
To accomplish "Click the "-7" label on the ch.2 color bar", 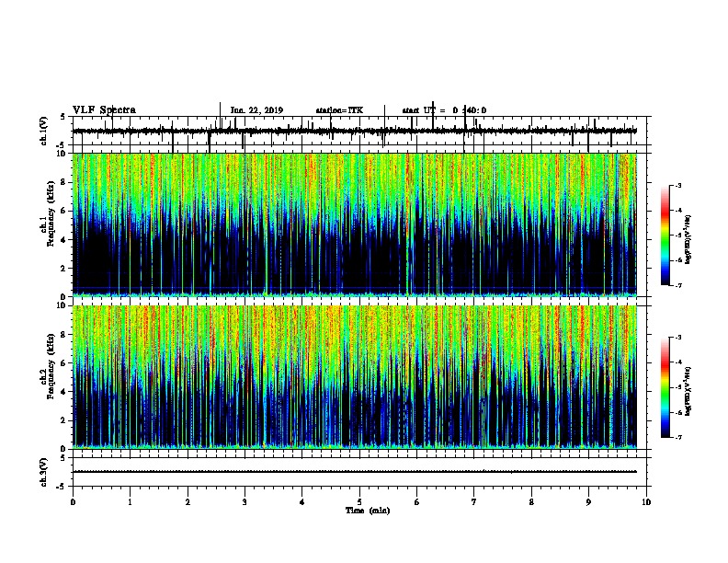I will pos(678,438).
